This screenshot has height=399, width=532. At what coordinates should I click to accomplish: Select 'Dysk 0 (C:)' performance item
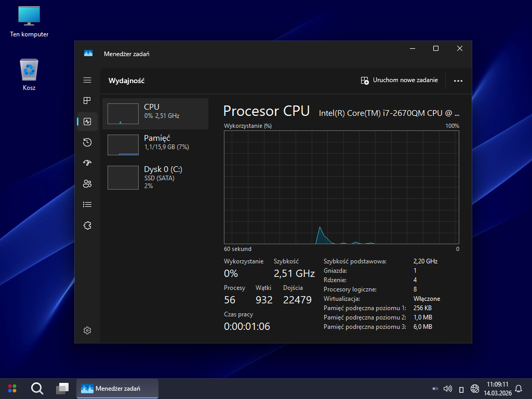click(x=155, y=177)
